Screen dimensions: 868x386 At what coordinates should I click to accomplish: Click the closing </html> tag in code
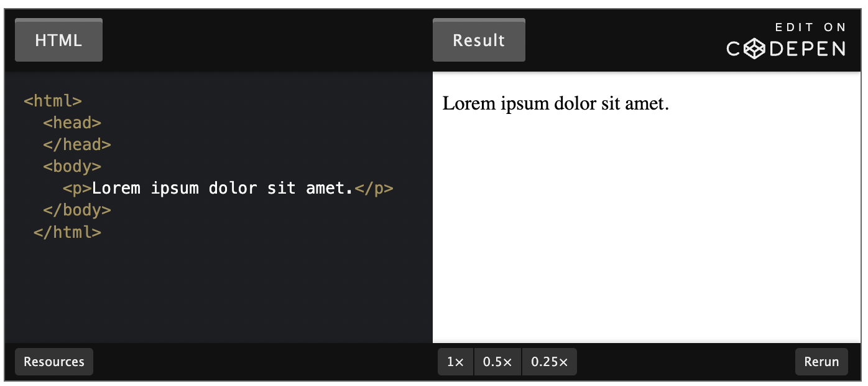click(x=67, y=232)
